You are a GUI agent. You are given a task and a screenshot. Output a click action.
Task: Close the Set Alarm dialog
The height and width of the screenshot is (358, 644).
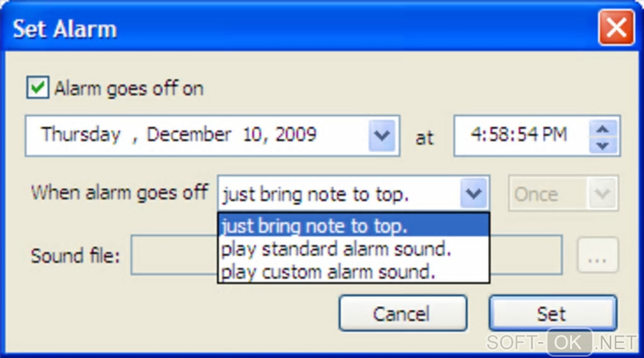click(x=615, y=28)
